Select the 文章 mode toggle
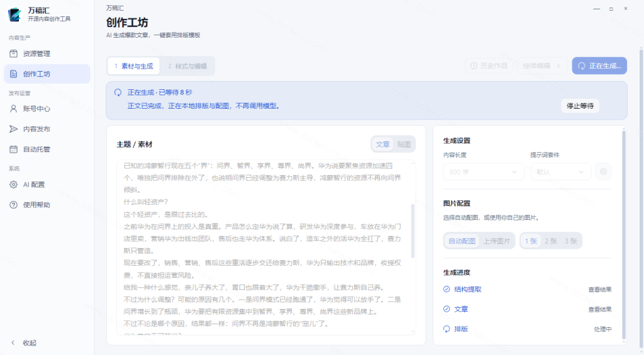This screenshot has width=644, height=355. (383, 145)
